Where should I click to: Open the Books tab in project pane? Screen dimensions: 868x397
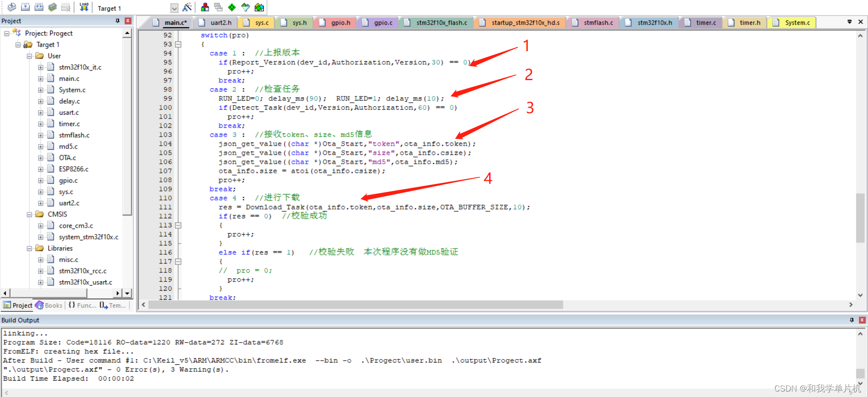[49, 306]
